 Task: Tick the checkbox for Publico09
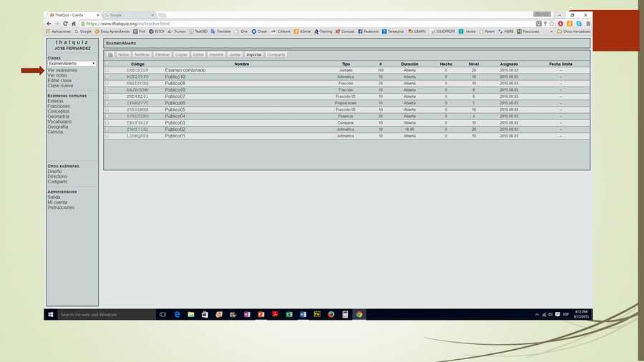tap(107, 90)
